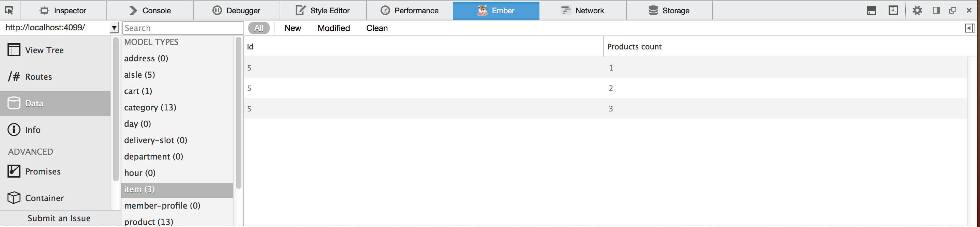Toggle the All filter pill
This screenshot has height=227, width=980.
pos(259,28)
